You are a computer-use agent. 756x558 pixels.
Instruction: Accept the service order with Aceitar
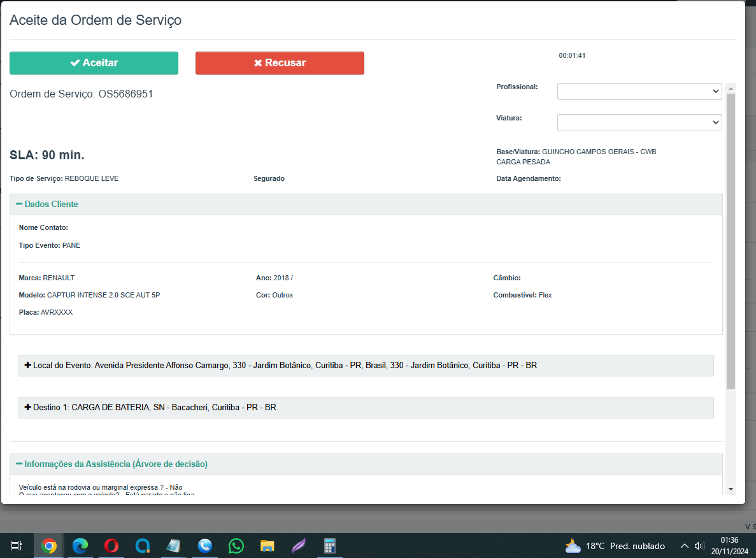94,63
